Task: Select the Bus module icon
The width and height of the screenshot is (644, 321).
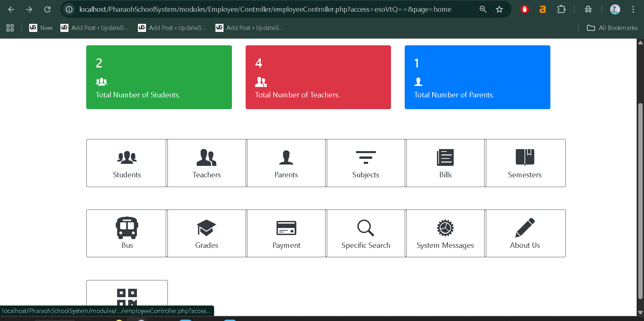Action: click(x=127, y=228)
